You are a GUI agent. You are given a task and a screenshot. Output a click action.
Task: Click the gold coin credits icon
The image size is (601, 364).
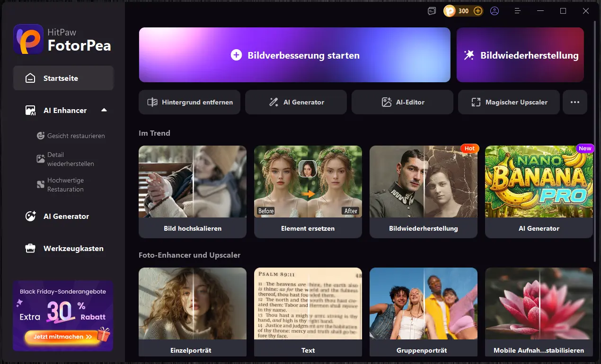[450, 11]
